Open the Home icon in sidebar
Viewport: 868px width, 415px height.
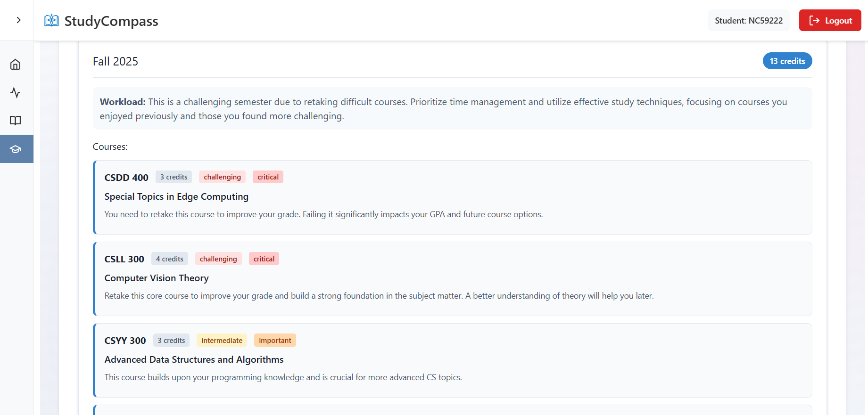click(16, 65)
